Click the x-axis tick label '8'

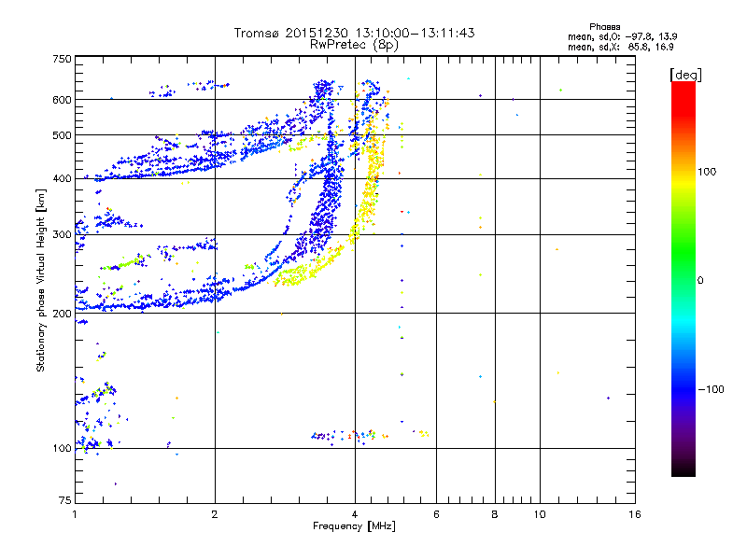tap(495, 514)
